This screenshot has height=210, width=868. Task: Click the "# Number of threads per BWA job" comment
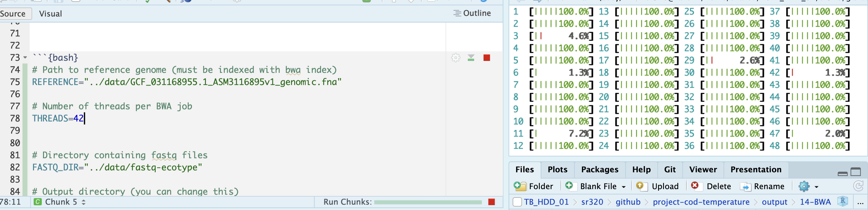pos(112,106)
